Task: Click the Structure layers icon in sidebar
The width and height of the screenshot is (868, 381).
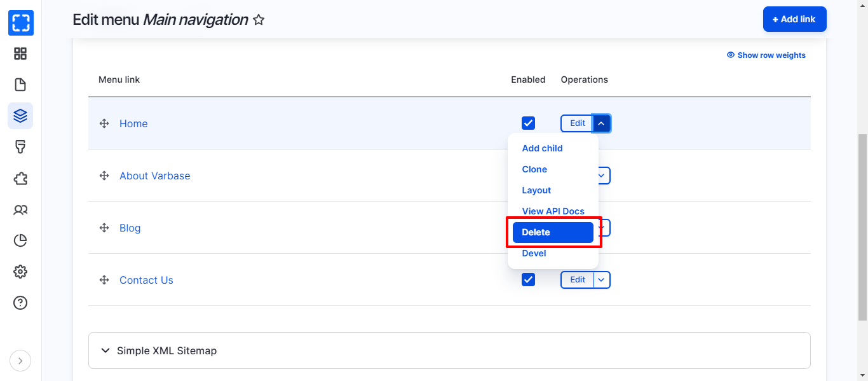Action: coord(20,116)
